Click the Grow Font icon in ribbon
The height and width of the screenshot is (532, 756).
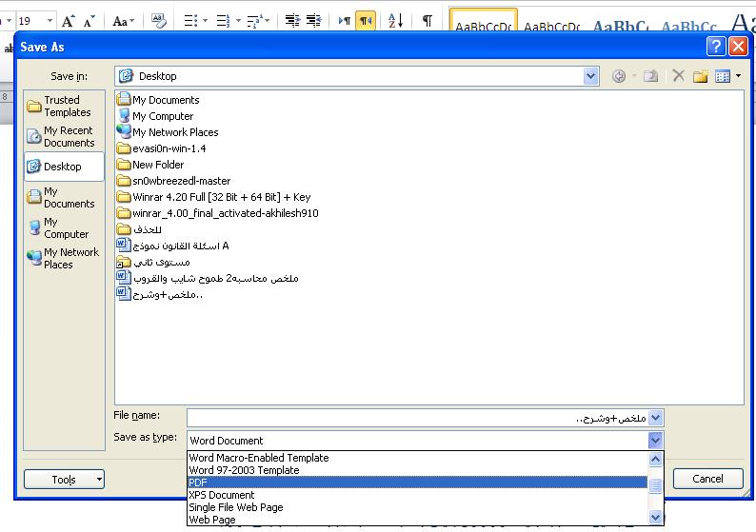click(x=68, y=21)
